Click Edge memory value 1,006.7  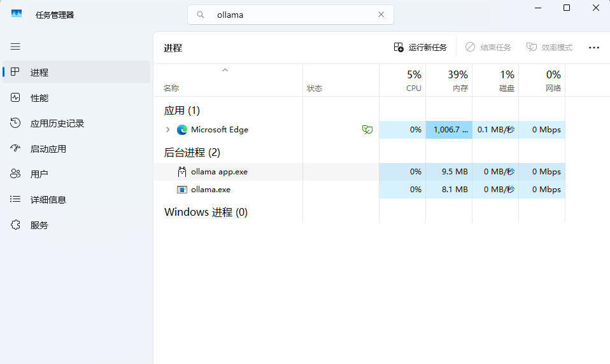coord(449,130)
